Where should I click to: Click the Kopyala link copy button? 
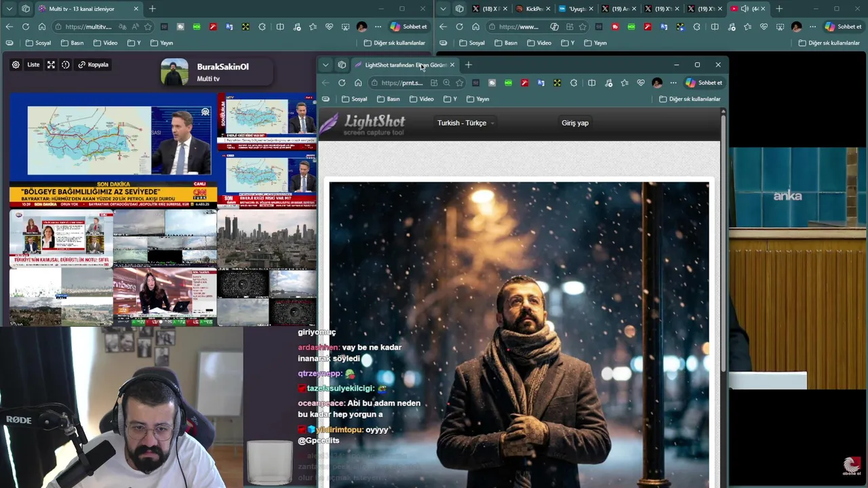click(x=94, y=65)
